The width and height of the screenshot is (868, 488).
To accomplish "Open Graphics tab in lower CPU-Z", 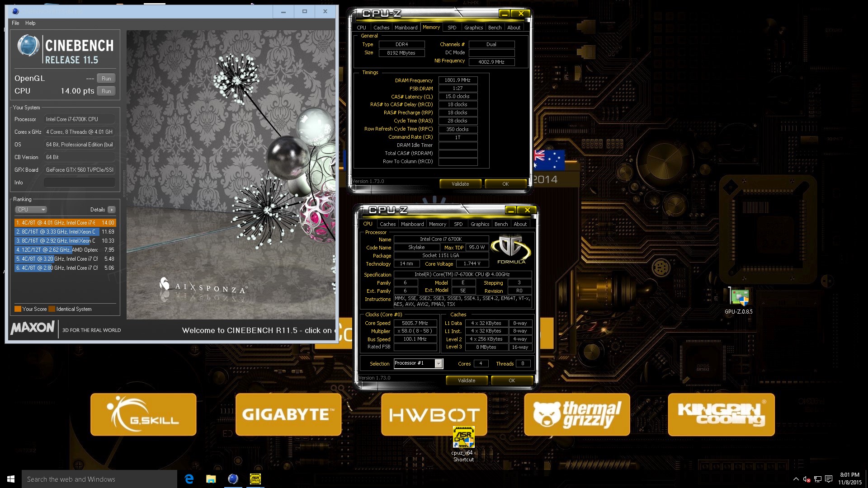I will [x=480, y=224].
